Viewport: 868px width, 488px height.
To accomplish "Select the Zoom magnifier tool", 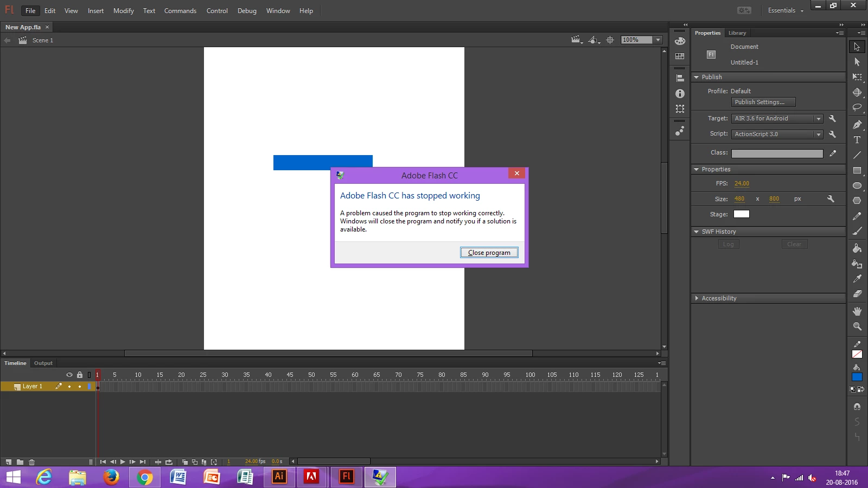I will pyautogui.click(x=857, y=326).
